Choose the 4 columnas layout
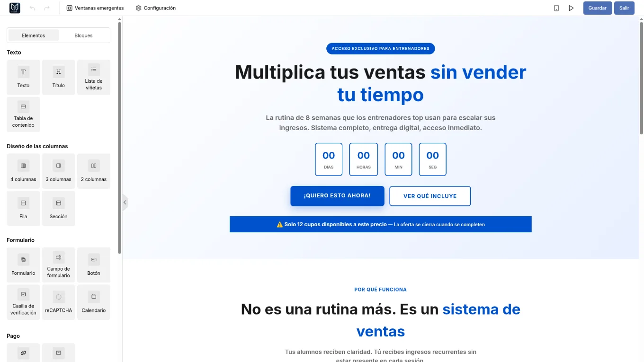 point(23,171)
